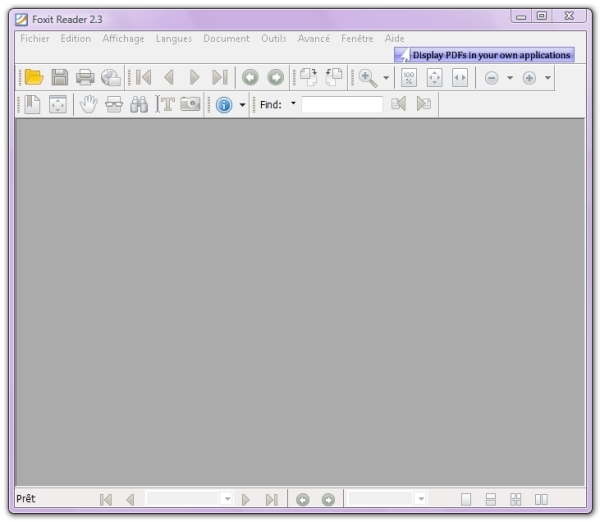Open the Document menu
The image size is (600, 522).
(x=227, y=39)
